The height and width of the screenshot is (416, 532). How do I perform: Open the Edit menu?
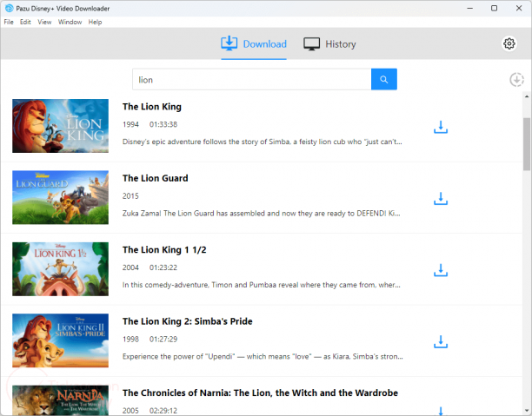(25, 22)
